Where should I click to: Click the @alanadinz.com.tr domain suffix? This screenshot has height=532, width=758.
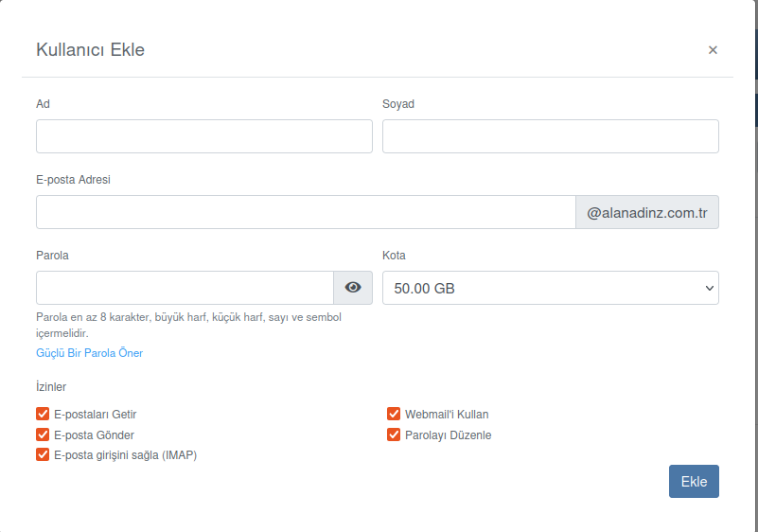click(647, 212)
